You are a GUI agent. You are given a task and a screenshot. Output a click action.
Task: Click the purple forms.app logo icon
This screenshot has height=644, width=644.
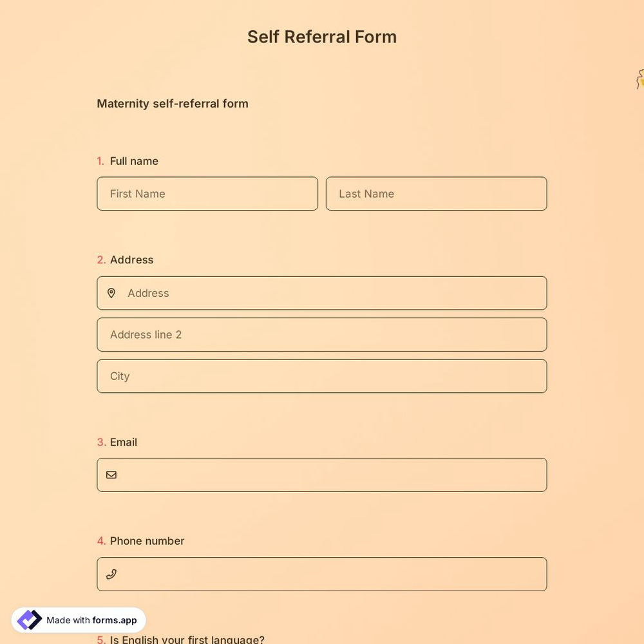[29, 620]
